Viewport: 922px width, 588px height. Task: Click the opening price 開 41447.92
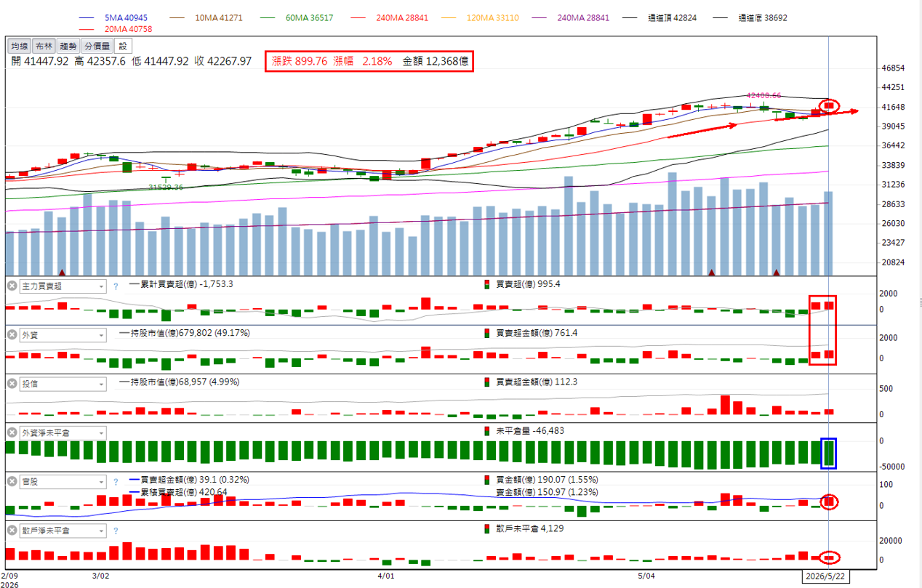click(39, 62)
